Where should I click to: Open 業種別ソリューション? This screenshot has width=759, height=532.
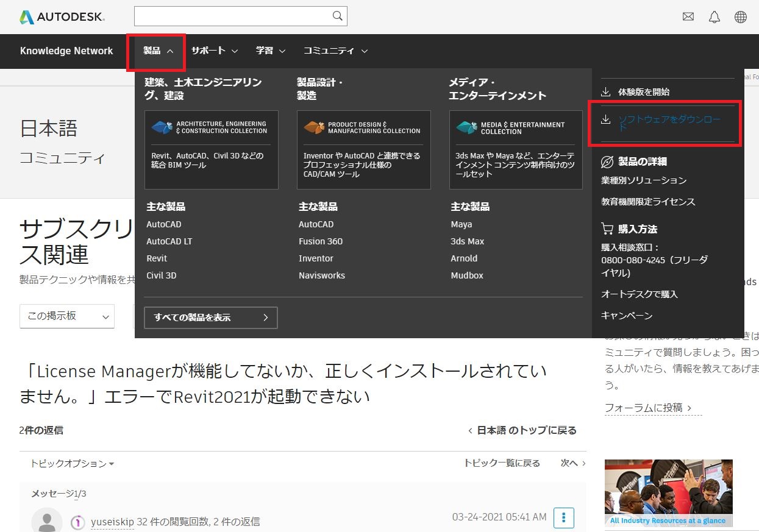(644, 180)
